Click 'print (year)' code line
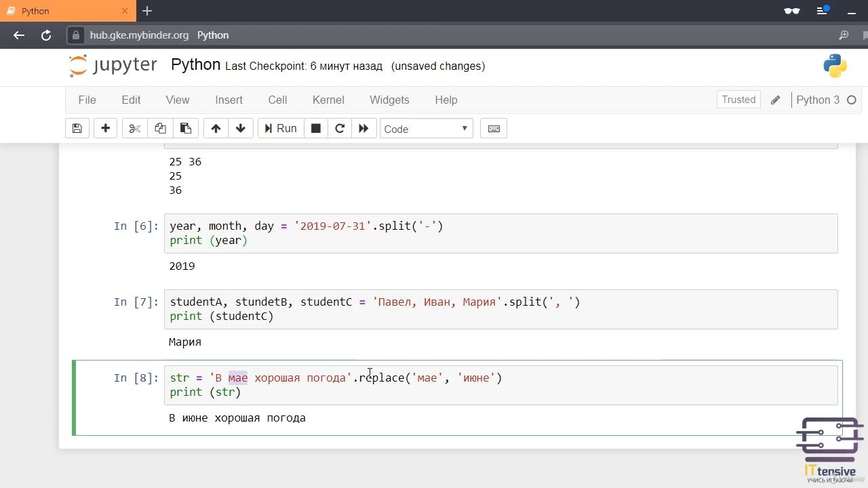The height and width of the screenshot is (488, 868). click(x=208, y=241)
